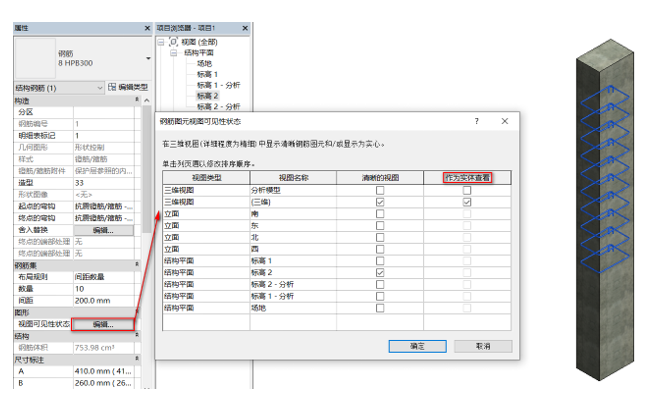Click the dimension B value 260.0 mm
The image size is (659, 399).
point(104,383)
